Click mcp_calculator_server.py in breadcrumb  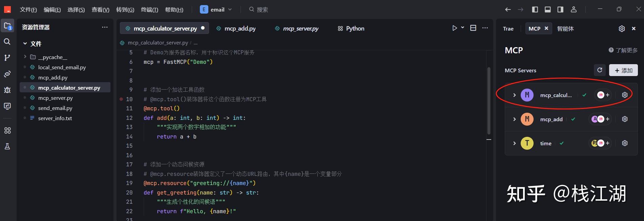pyautogui.click(x=158, y=43)
